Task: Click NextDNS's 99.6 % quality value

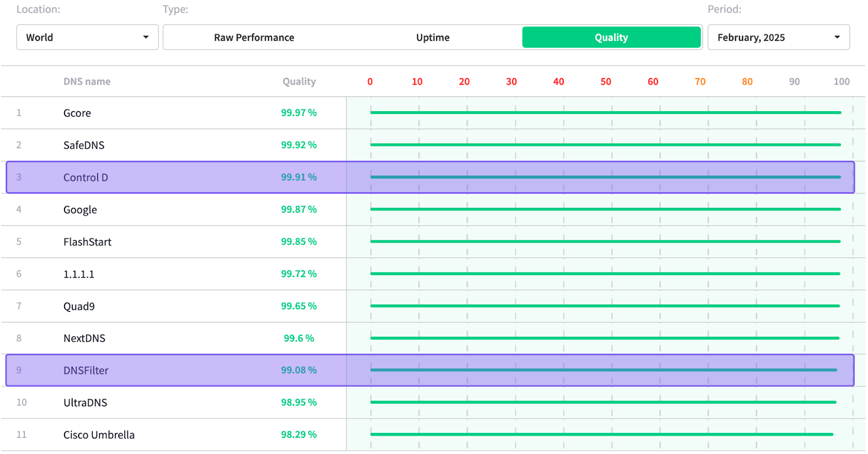Action: pos(299,338)
